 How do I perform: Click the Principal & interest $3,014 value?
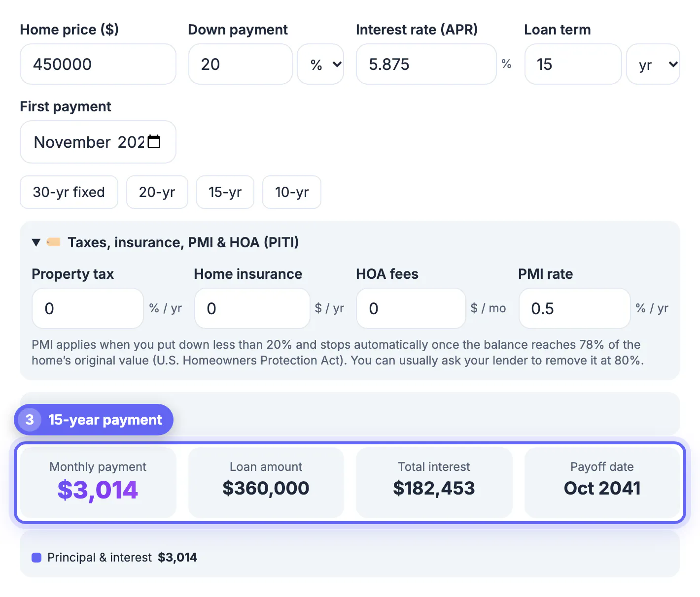177,558
